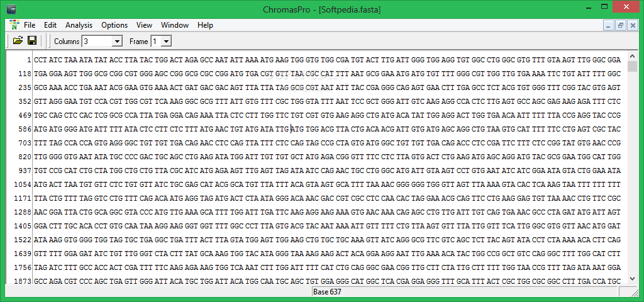644x302 pixels.
Task: Click the first codon CCT on line 1
Action: pos(40,60)
